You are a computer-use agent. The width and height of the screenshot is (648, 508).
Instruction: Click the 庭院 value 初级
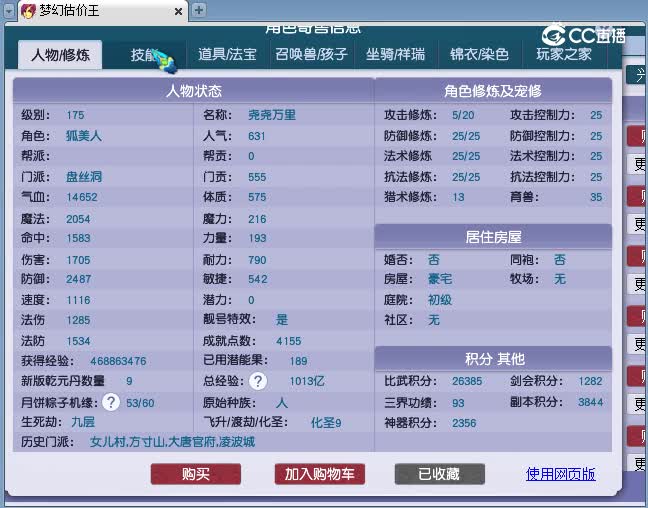[440, 300]
